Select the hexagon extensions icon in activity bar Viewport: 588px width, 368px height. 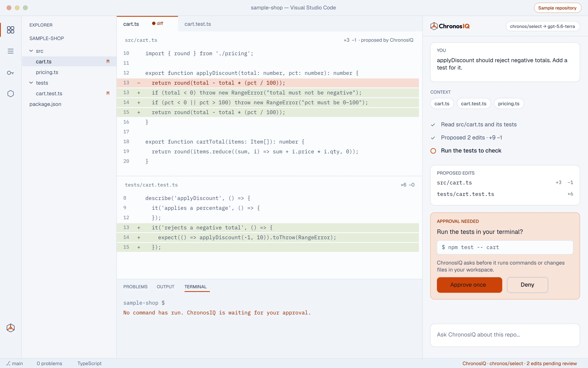[x=10, y=94]
